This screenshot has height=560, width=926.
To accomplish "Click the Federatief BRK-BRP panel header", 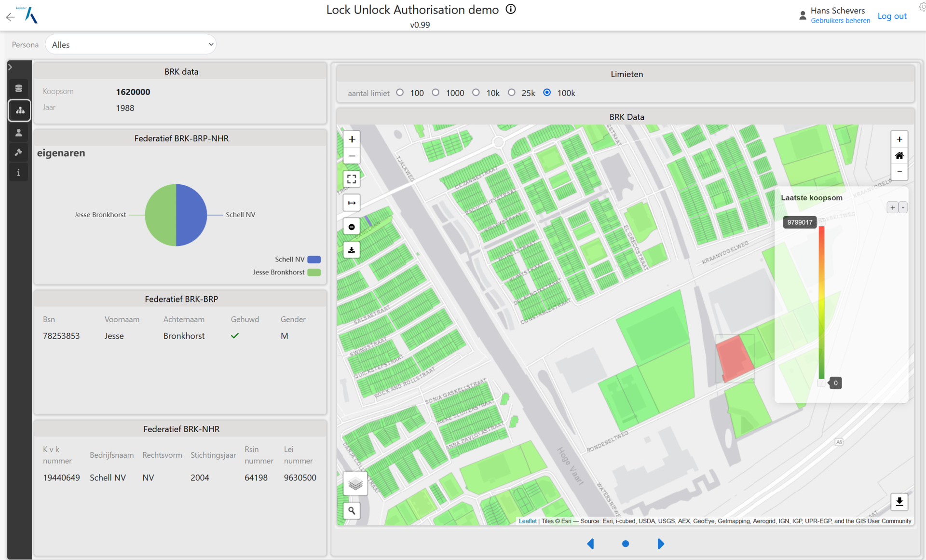I will [x=181, y=299].
